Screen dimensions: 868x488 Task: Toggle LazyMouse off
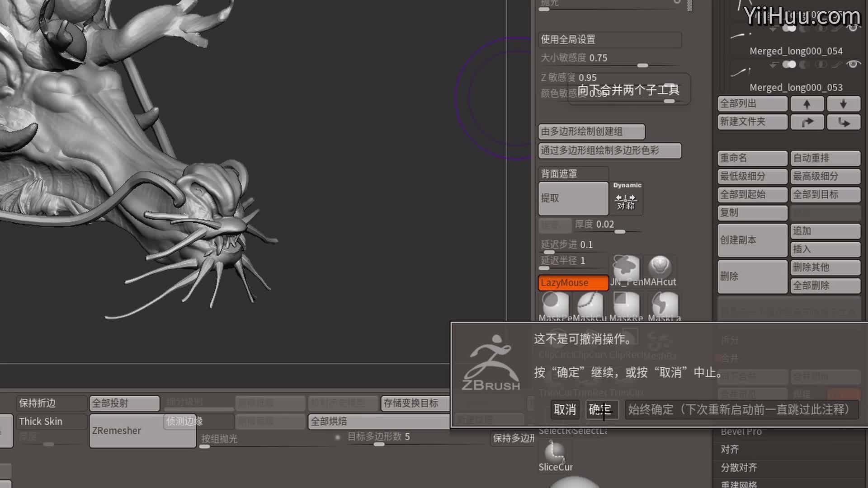(573, 283)
